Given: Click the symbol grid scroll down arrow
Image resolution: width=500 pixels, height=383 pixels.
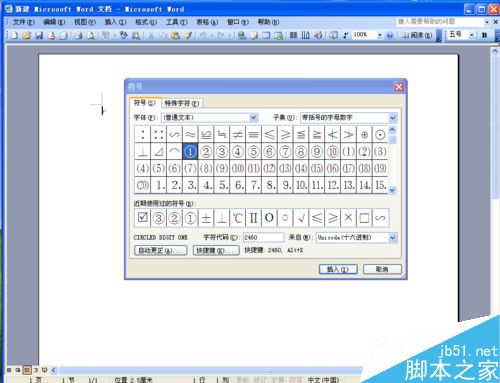Looking at the screenshot, I should click(x=393, y=190).
